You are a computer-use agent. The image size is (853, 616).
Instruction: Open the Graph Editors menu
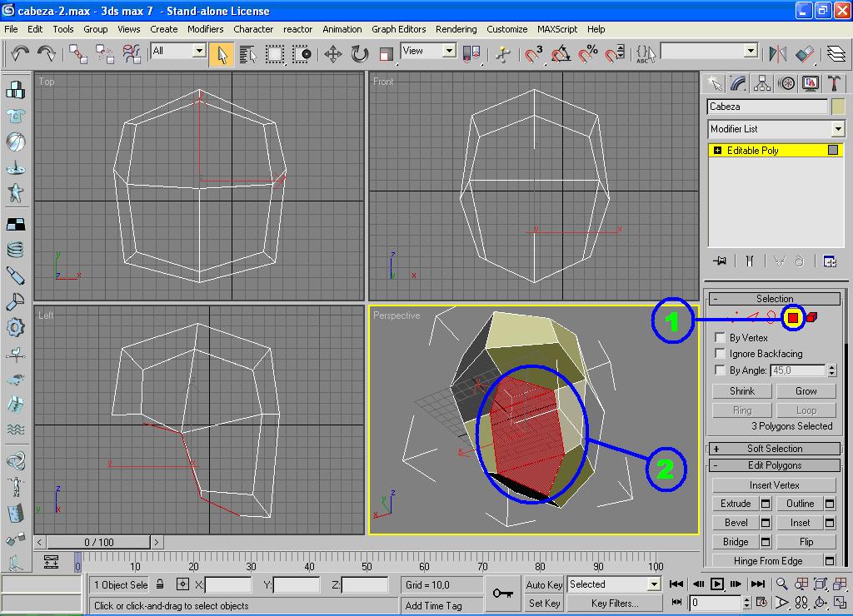click(398, 29)
